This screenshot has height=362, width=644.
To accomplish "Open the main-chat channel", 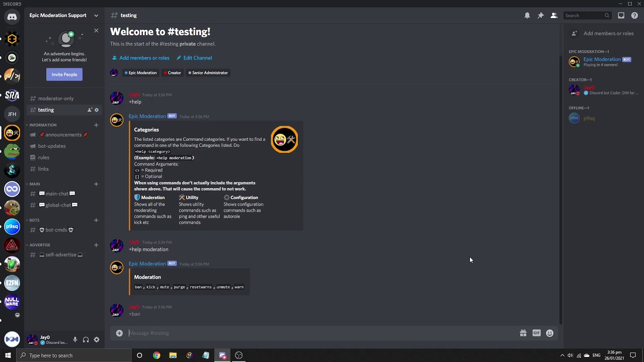I will [x=64, y=194].
